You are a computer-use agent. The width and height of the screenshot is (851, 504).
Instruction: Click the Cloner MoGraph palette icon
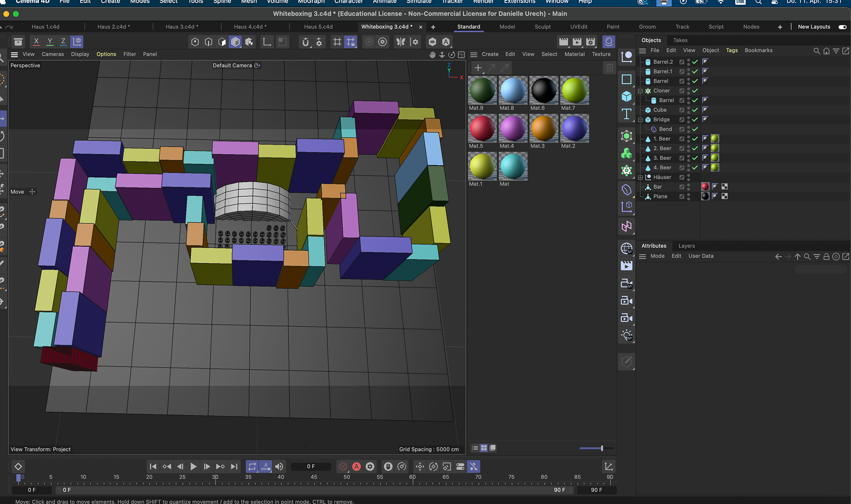coord(626,154)
